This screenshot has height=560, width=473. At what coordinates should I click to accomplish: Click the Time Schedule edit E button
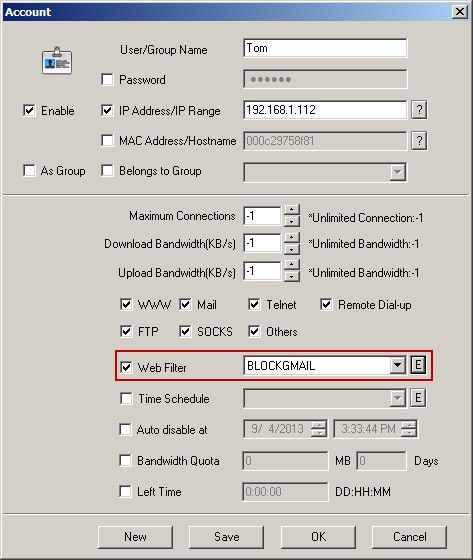pos(418,398)
